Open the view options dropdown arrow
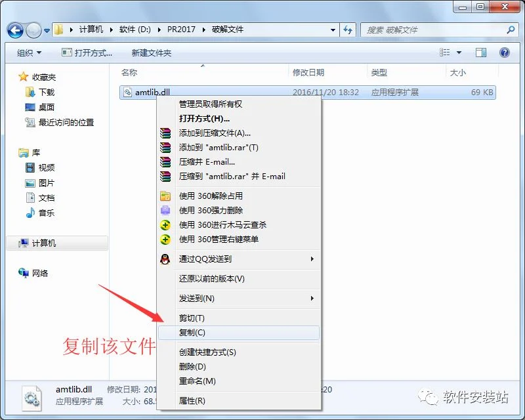Viewport: 525px width, 420px height. [x=459, y=52]
